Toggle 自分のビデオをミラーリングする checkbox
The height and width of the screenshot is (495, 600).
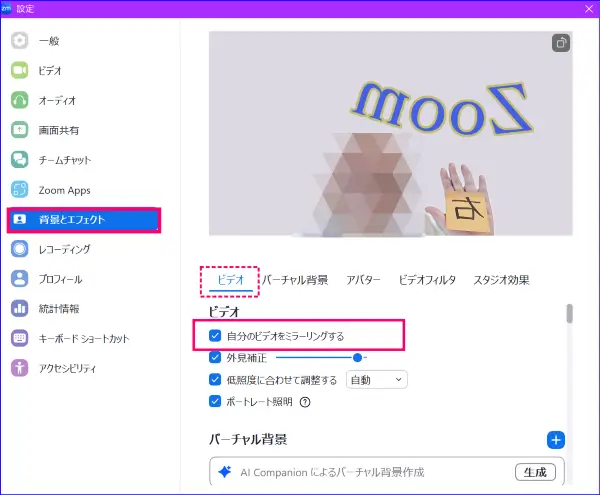click(x=215, y=336)
